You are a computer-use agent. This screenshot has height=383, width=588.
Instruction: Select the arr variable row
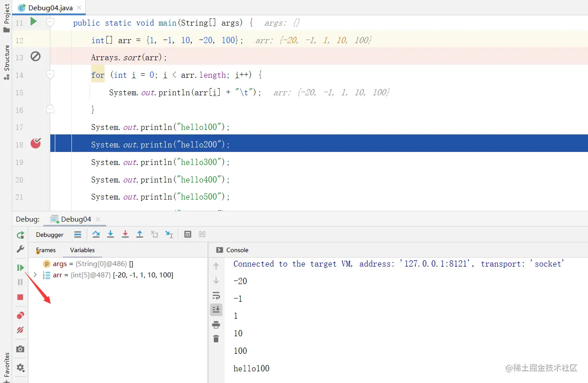pos(118,275)
